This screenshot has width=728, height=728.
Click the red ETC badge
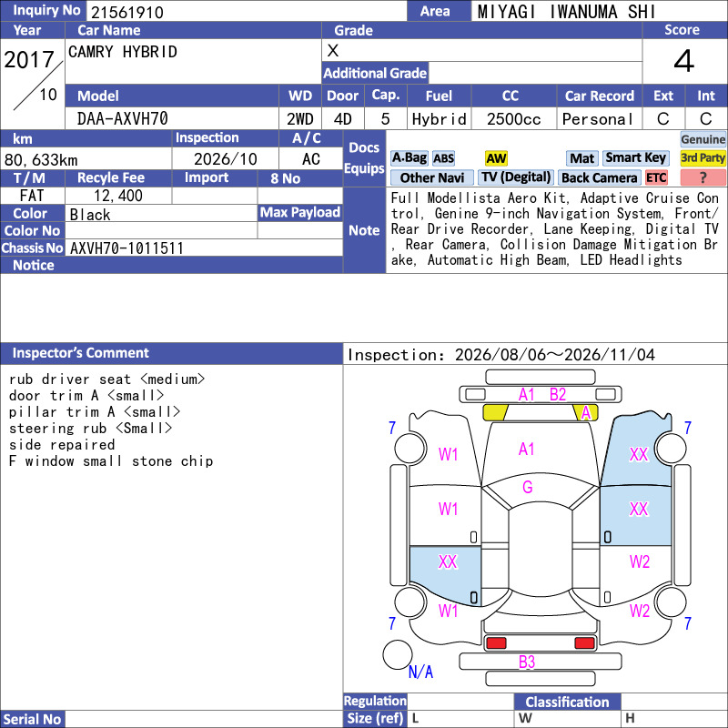(656, 177)
